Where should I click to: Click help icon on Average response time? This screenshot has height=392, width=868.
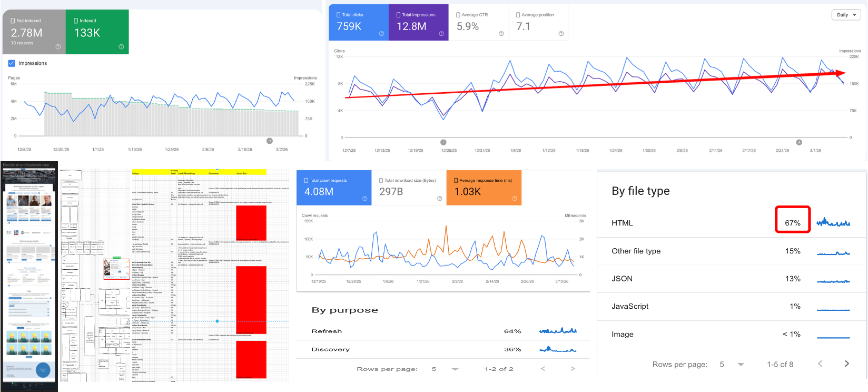click(515, 199)
